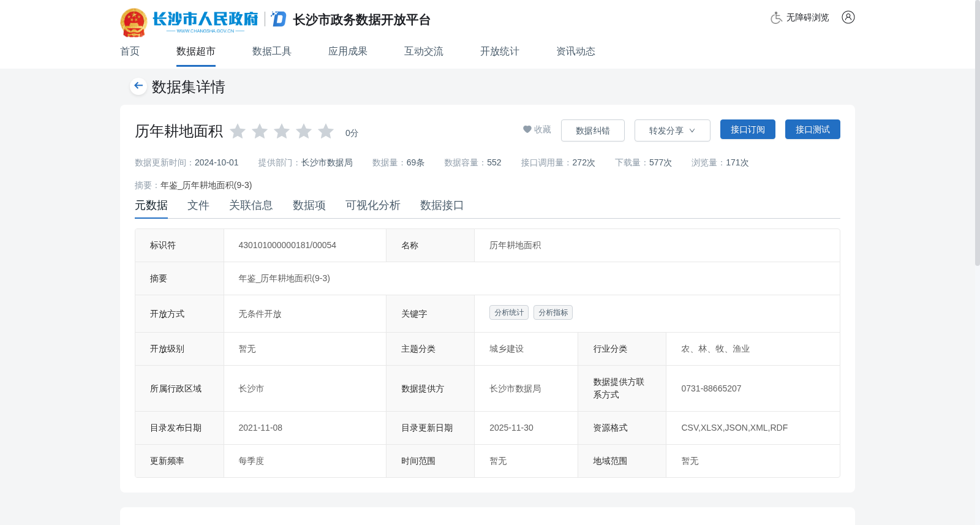Click resource format CSV,XLSX,JSON,XML,RDF
This screenshot has height=525, width=980.
coord(734,428)
